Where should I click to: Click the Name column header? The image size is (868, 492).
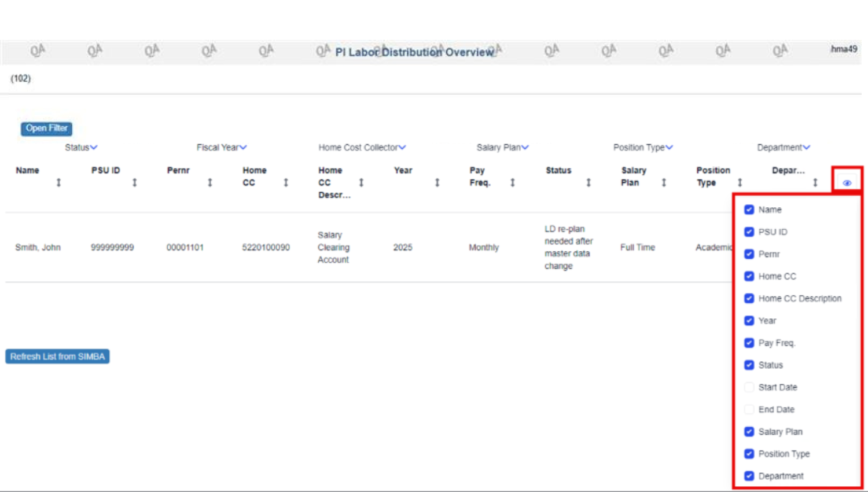click(27, 170)
